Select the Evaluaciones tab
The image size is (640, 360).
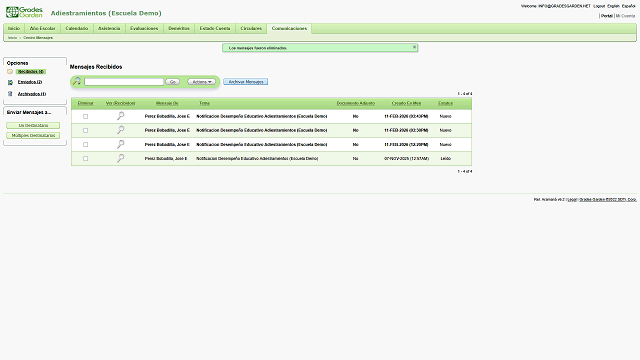coord(144,28)
